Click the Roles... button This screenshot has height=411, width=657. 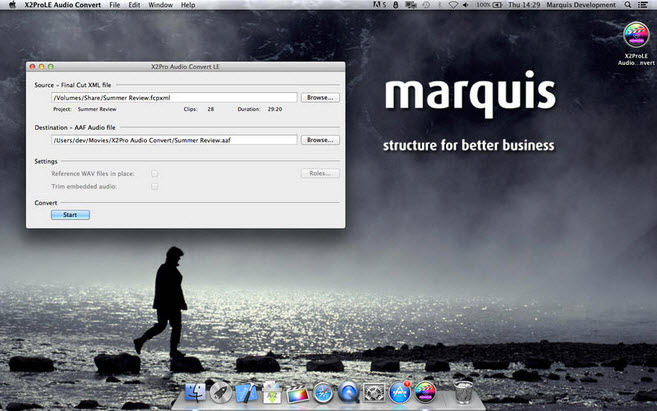[320, 173]
